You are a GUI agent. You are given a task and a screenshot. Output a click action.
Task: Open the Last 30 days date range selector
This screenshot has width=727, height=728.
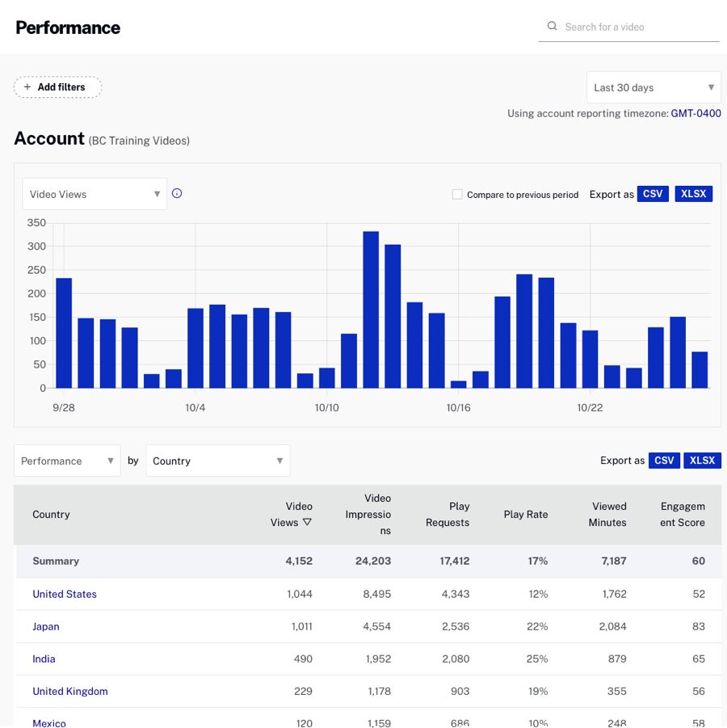coord(653,86)
